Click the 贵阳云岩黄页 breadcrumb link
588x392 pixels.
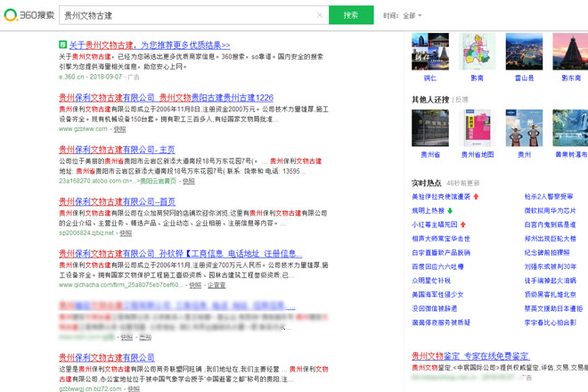click(x=158, y=181)
